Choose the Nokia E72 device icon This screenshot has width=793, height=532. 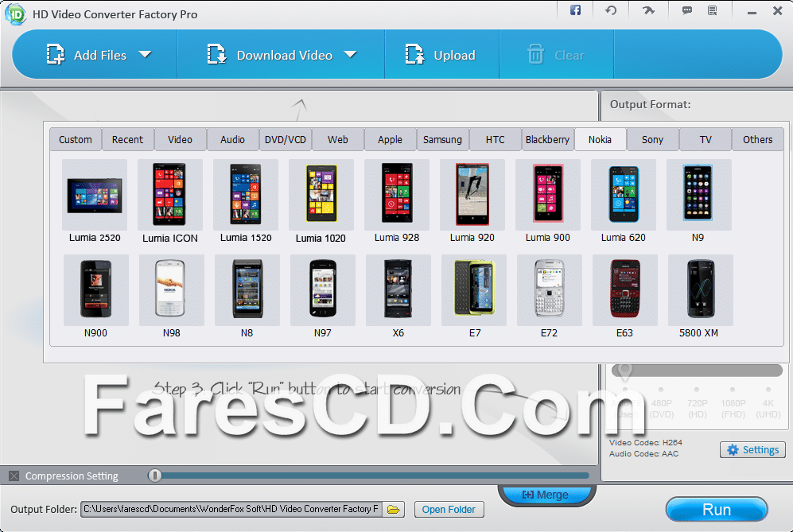[x=550, y=289]
